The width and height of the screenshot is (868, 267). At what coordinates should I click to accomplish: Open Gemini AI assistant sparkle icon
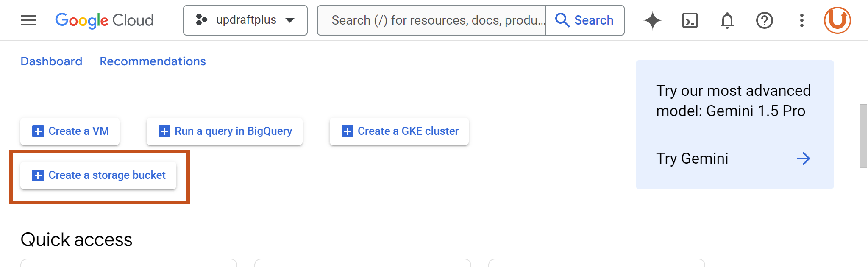[x=653, y=20]
